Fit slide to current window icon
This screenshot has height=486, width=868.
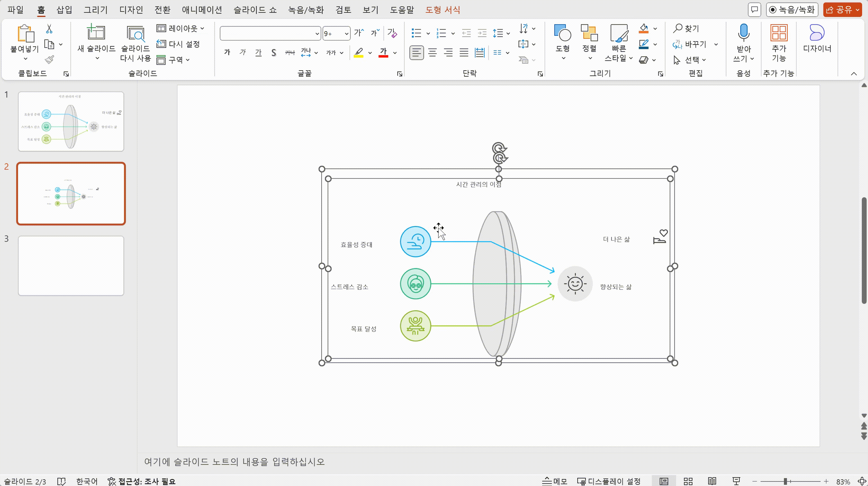(862, 481)
